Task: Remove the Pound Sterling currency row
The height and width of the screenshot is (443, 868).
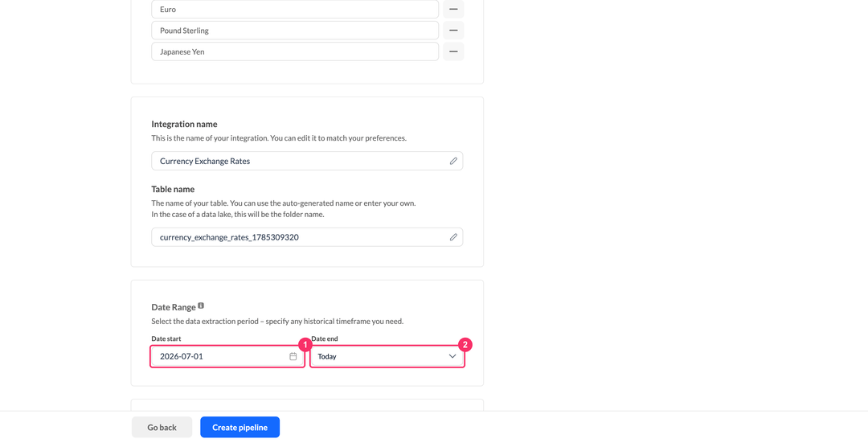Action: (452, 31)
